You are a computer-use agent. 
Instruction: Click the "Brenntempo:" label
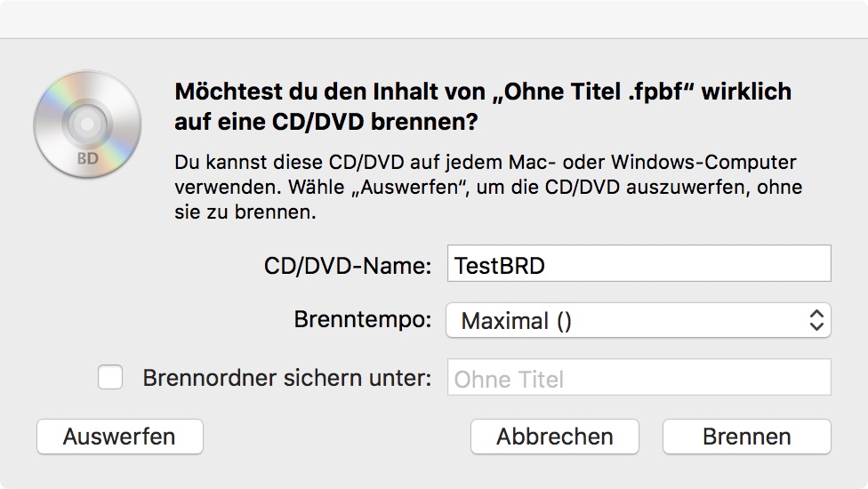click(x=363, y=320)
